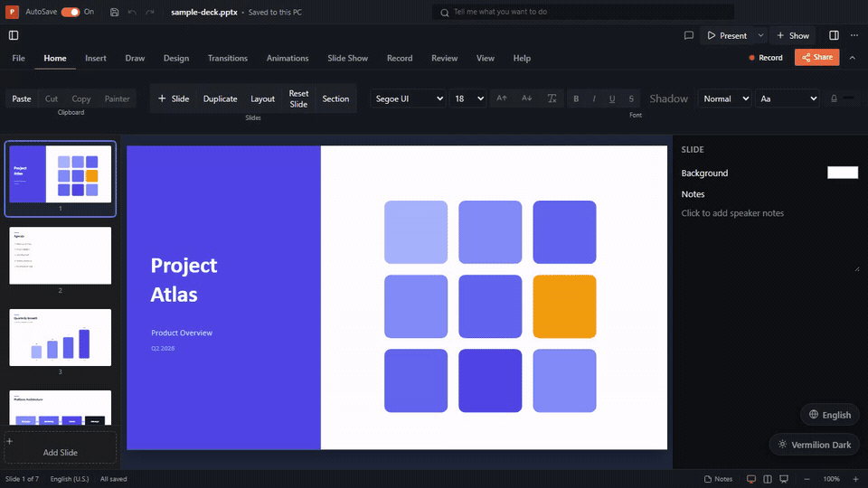Expand the Present options chevron

[760, 35]
